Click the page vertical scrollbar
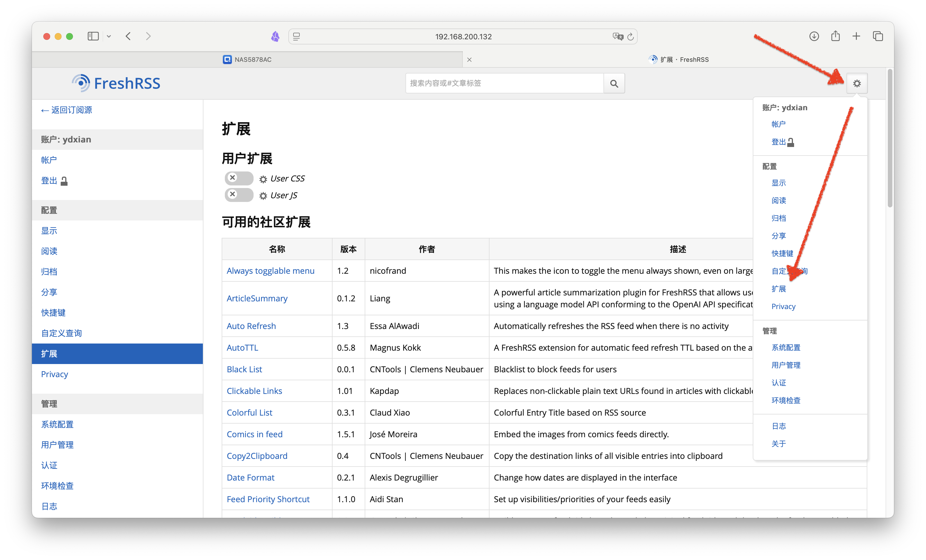 (890, 138)
